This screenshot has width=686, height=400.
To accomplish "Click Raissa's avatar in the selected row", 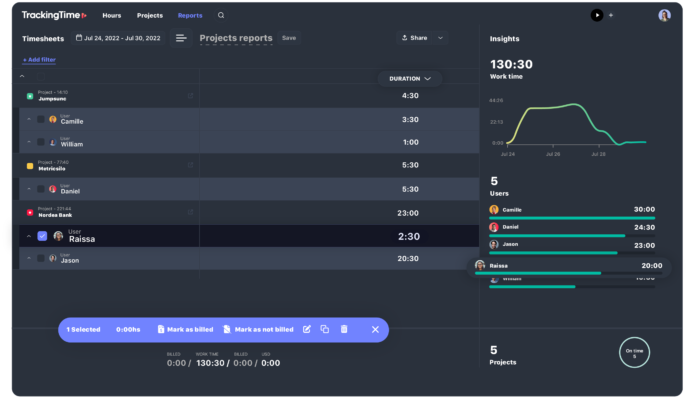I will [x=58, y=236].
